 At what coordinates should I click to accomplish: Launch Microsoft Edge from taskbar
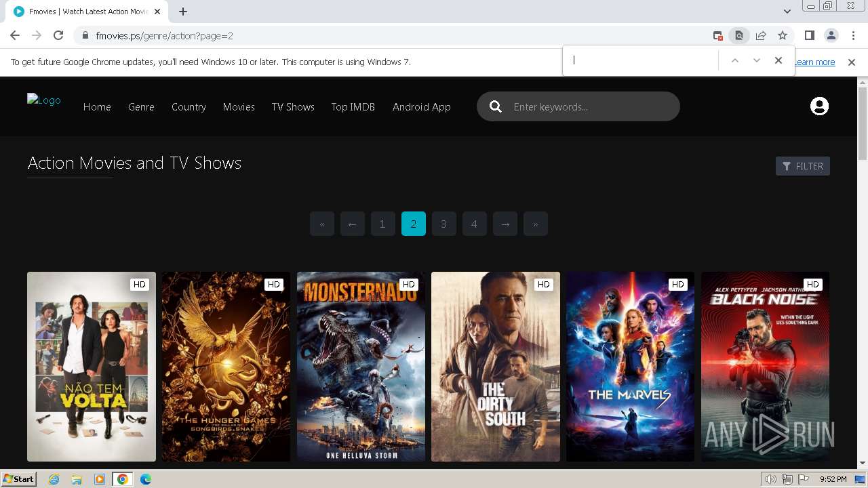(x=146, y=479)
